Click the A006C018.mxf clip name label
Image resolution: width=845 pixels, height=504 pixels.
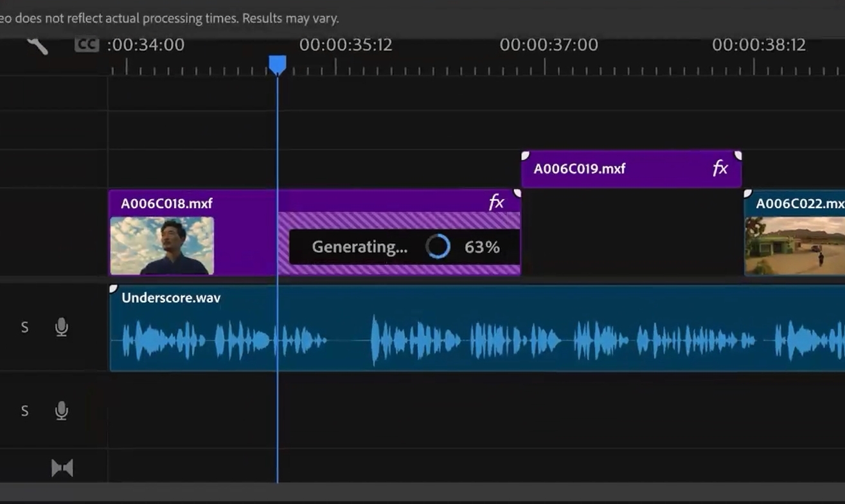(x=166, y=204)
